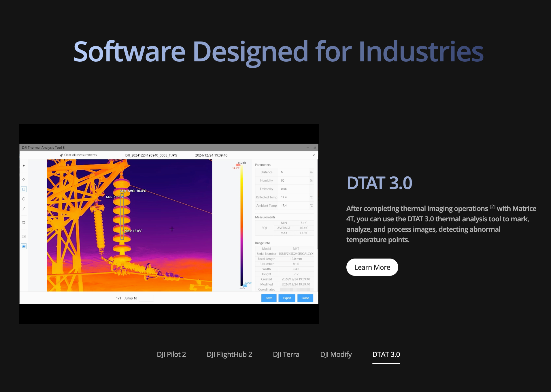Select the line measurement tool

click(x=24, y=209)
